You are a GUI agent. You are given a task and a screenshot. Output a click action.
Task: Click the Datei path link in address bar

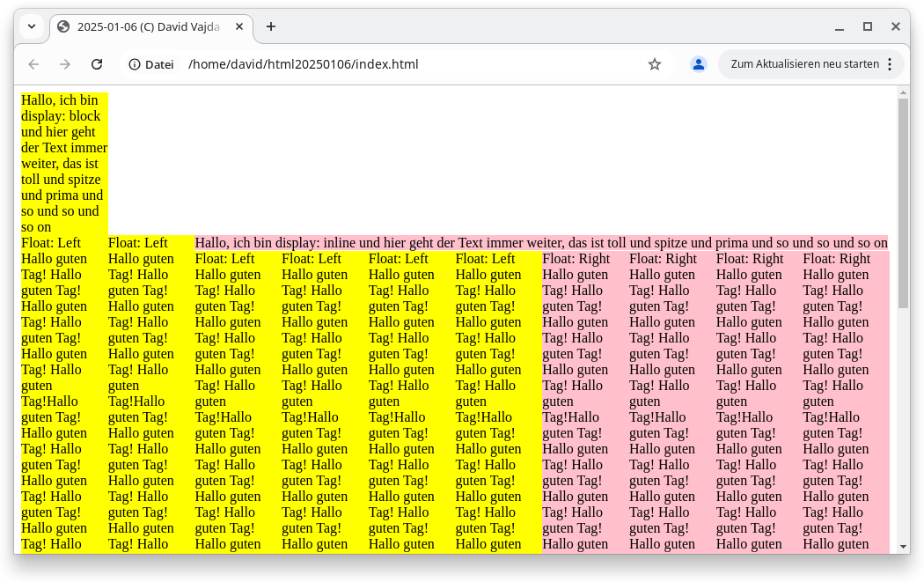(302, 63)
